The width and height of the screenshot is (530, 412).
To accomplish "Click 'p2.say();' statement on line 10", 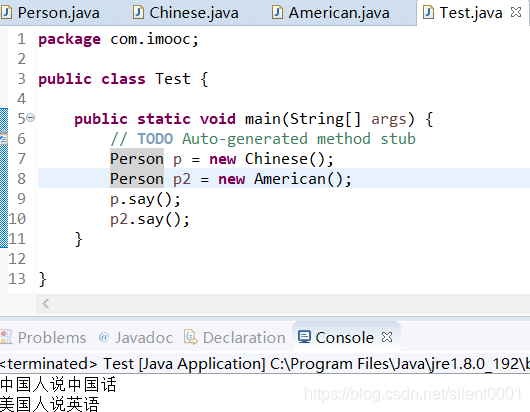I will [x=150, y=219].
